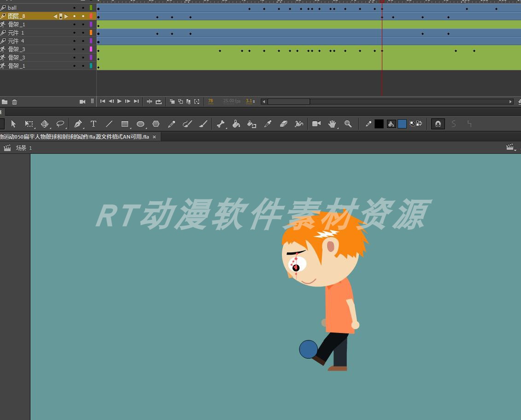521x420 pixels.
Task: Swap stroke and fill colors
Action: click(419, 123)
